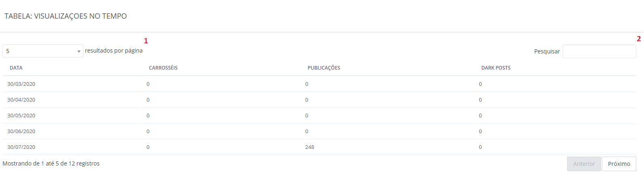Select the 30/05/2020 row date

[x=21, y=116]
